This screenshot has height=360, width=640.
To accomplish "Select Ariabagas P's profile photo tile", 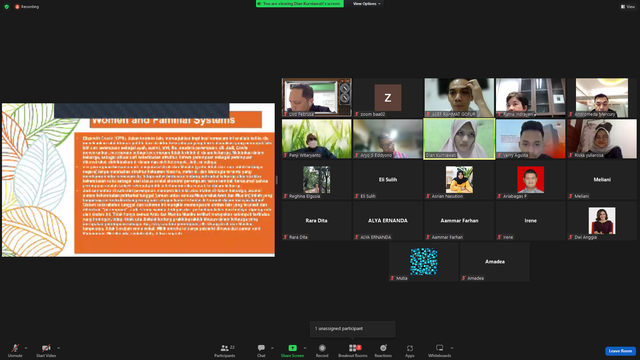I will [x=531, y=180].
